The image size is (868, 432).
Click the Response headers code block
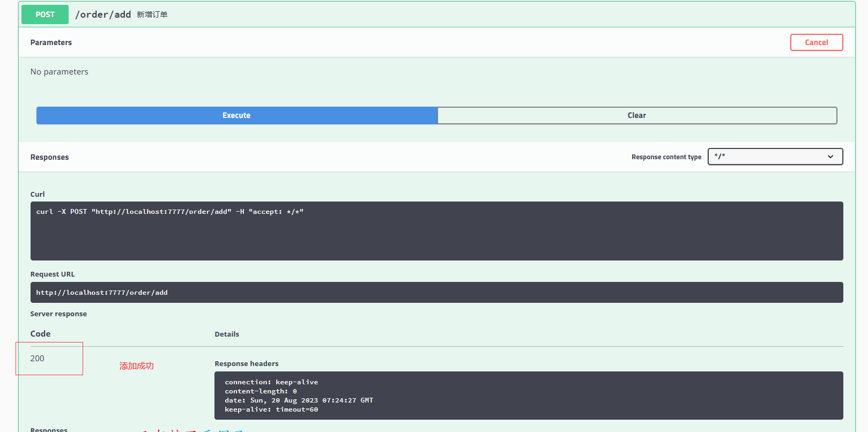(529, 396)
